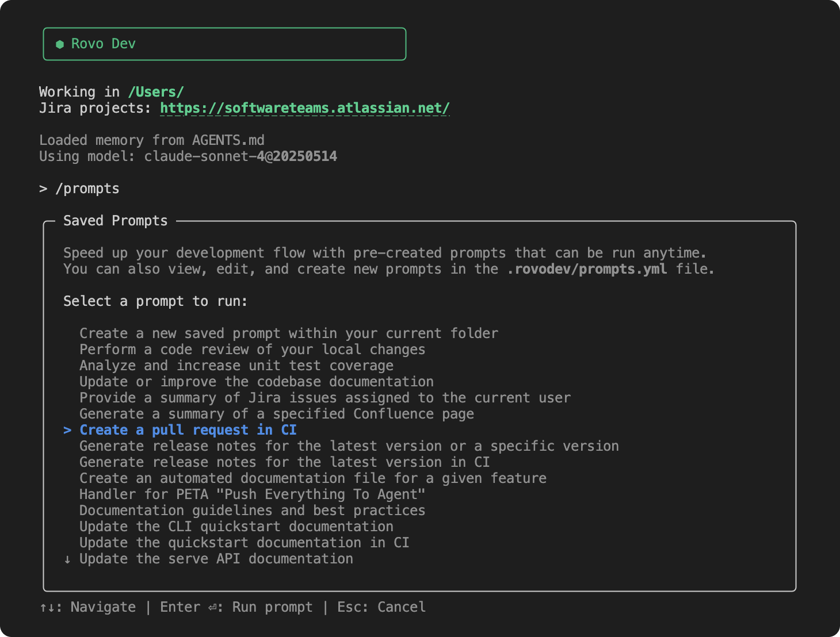Select 'Generate a summary of a specified Confluence page'

point(277,414)
